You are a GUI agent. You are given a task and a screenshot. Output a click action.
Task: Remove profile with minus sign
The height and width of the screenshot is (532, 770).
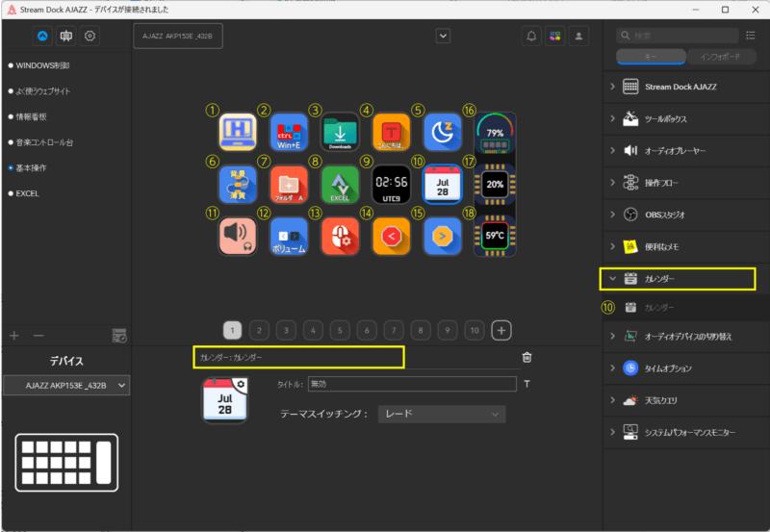38,336
